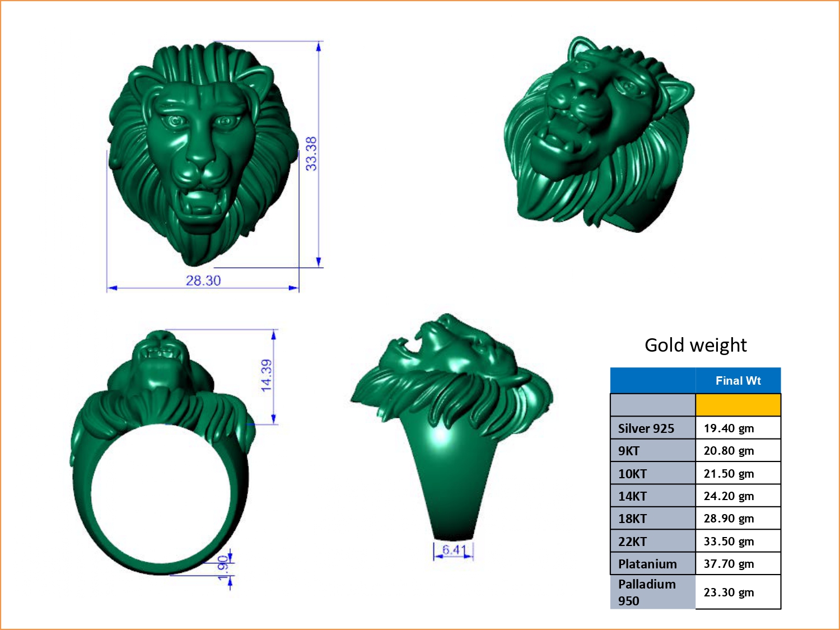Select the 21.50 gm value
Screen dimensions: 840x630
[729, 474]
